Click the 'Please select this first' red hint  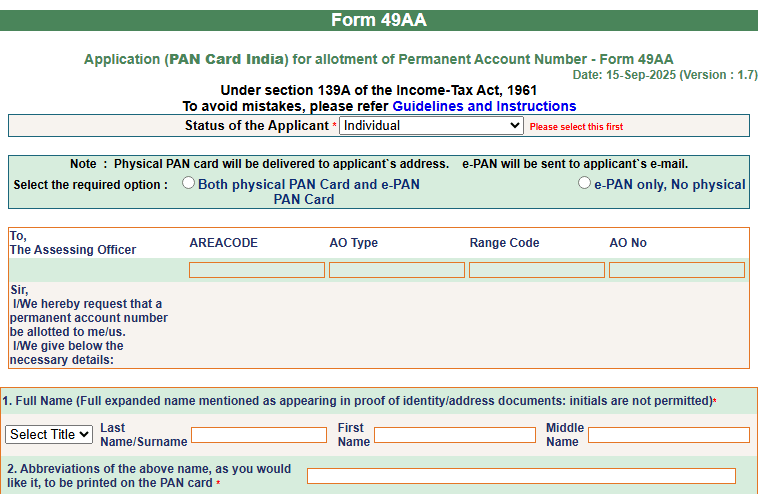576,127
